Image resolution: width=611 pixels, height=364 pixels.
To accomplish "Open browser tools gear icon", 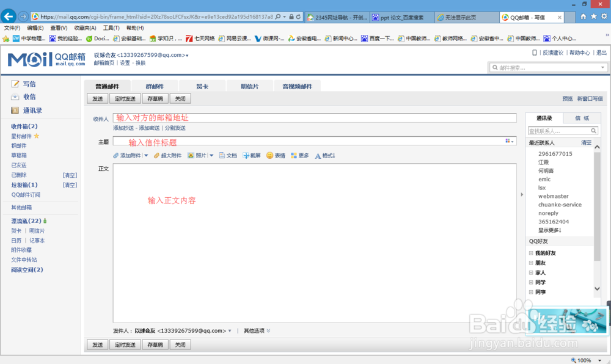I will (604, 16).
